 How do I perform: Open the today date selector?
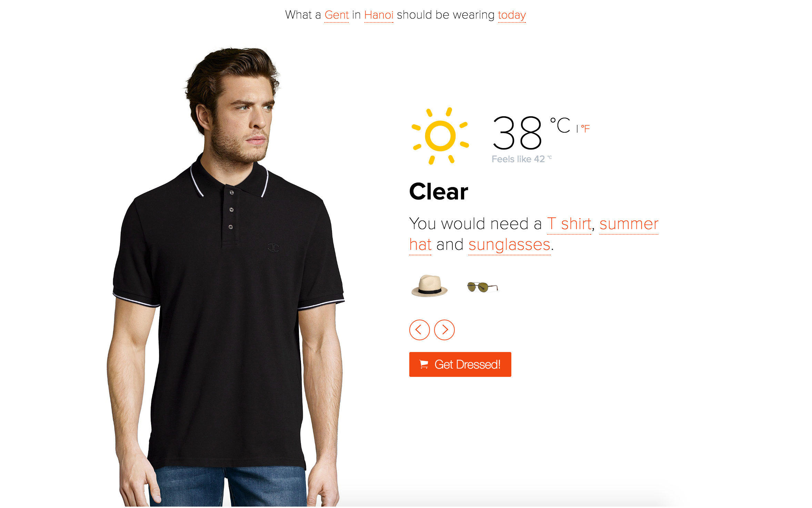512,15
